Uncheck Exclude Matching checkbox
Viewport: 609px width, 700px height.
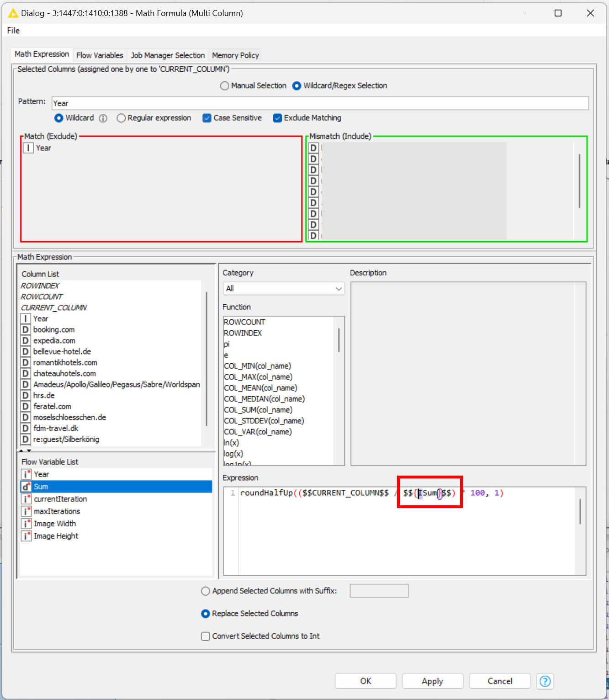[x=277, y=118]
